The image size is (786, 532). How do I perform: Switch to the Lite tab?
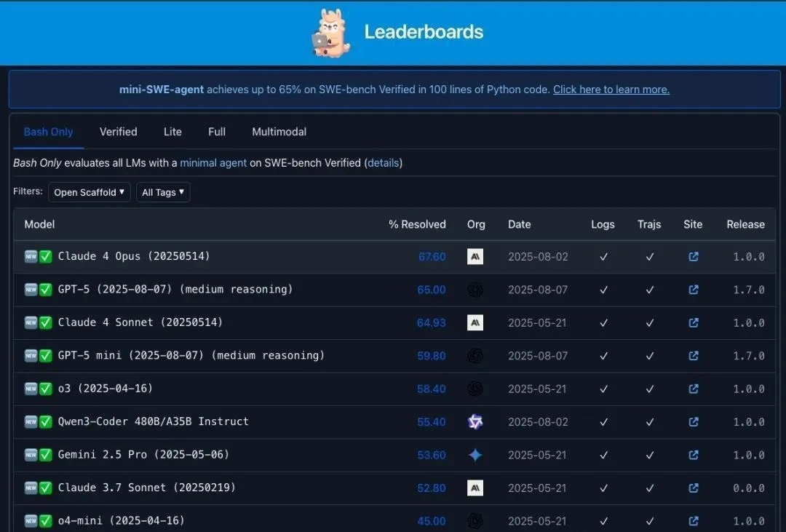[172, 132]
